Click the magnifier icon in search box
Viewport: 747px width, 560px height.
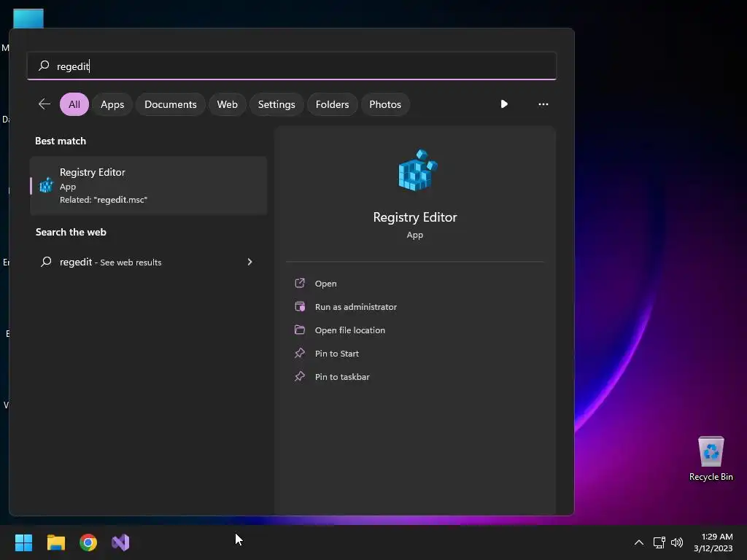coord(44,66)
